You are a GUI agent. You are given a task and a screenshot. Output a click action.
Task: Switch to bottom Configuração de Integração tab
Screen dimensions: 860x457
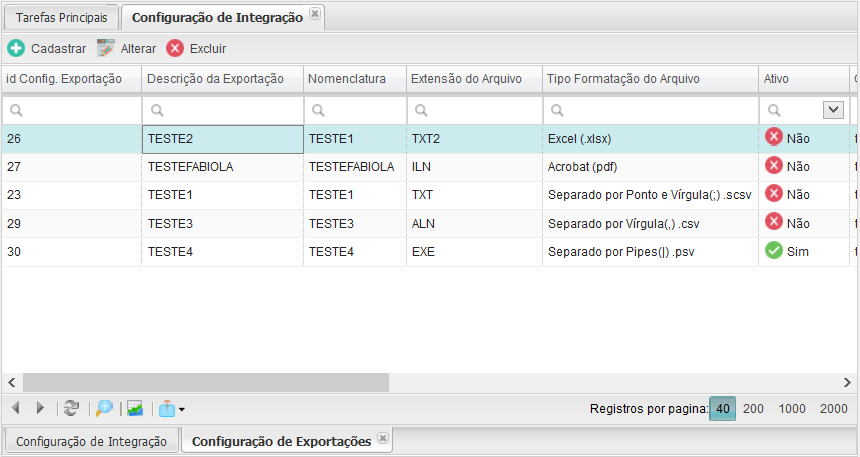(91, 441)
